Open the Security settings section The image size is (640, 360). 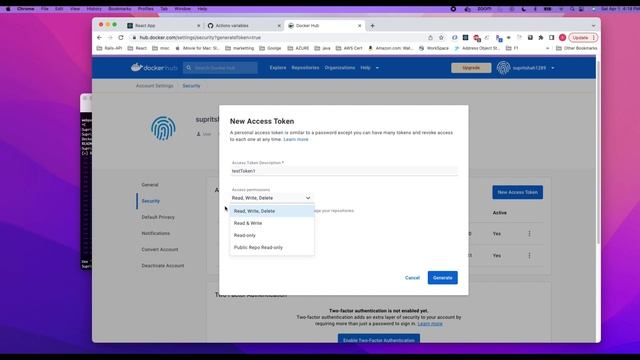click(x=151, y=201)
